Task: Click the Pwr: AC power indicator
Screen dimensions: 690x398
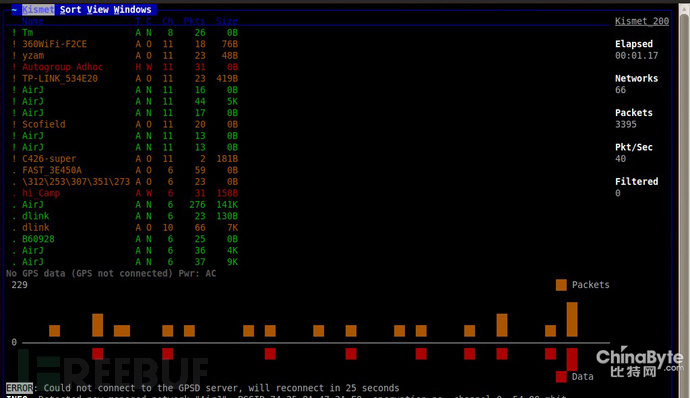Action: click(197, 273)
